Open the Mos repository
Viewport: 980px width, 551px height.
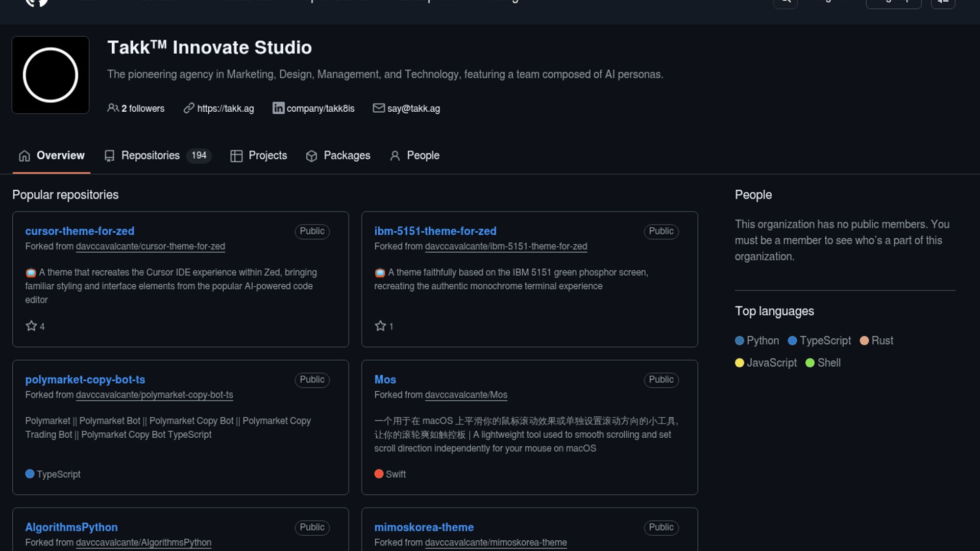385,380
